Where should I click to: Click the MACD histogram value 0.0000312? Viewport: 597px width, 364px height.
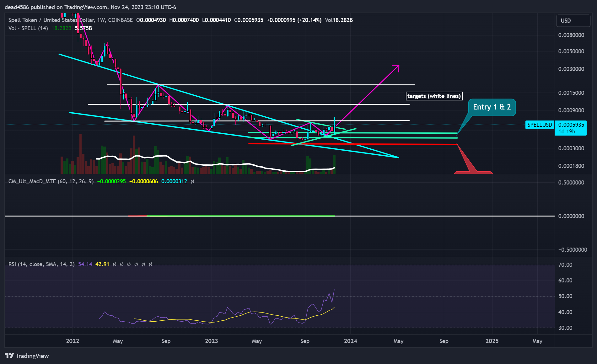tap(174, 181)
